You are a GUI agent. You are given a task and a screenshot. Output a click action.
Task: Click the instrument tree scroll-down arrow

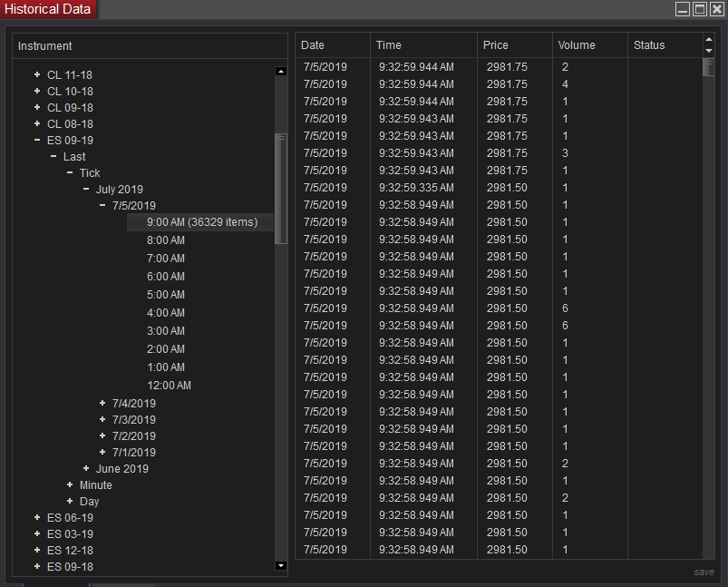(280, 565)
